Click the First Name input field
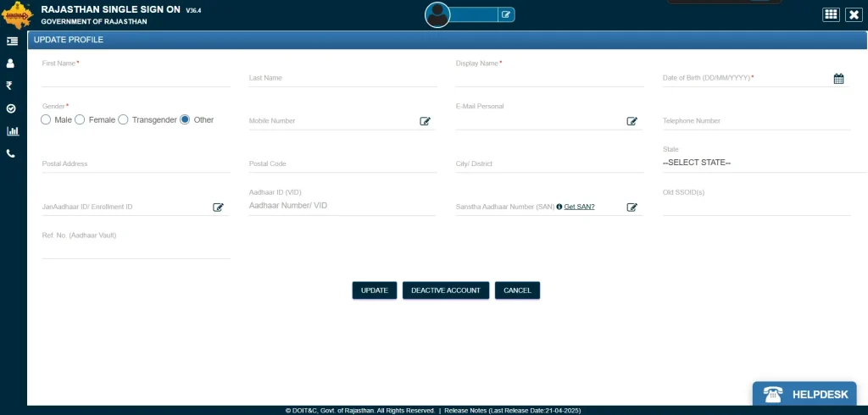 136,79
